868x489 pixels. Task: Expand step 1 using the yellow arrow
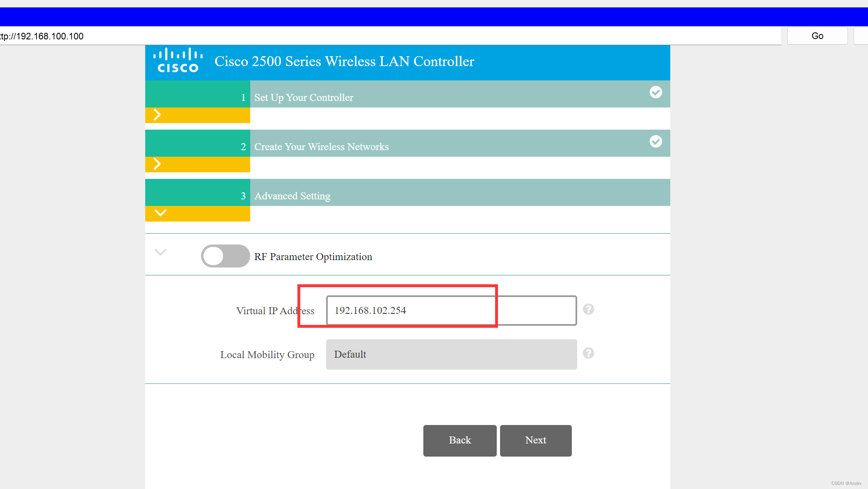click(157, 115)
